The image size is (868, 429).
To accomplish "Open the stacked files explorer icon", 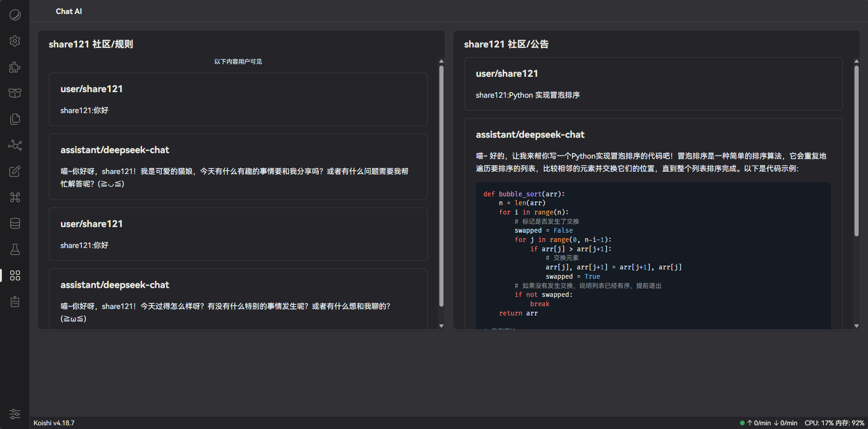I will [x=15, y=119].
